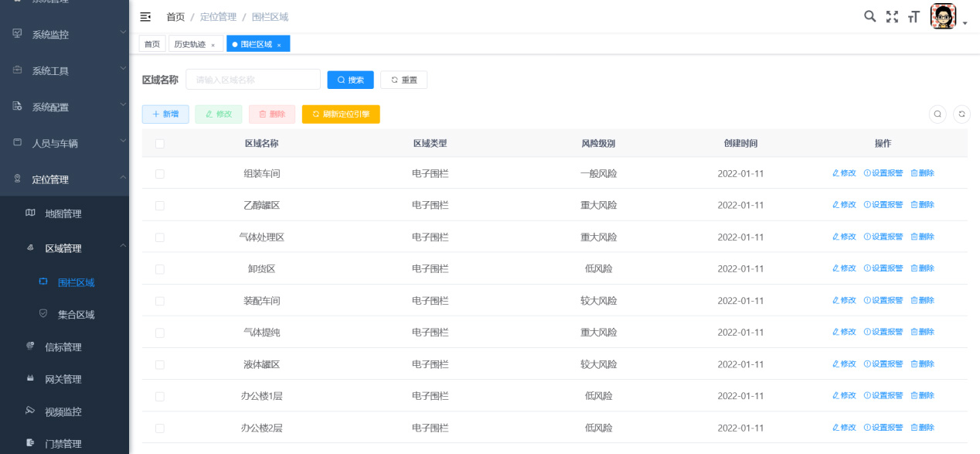Screen dimensions: 980x454
Task: Click 设置报警 for 乙醇罐区 row
Action: point(883,205)
